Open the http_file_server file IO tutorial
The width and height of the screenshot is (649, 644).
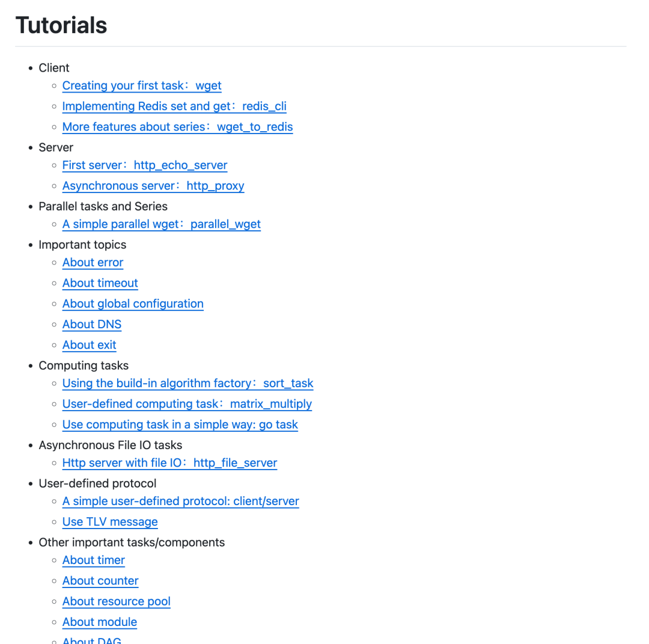point(169,463)
